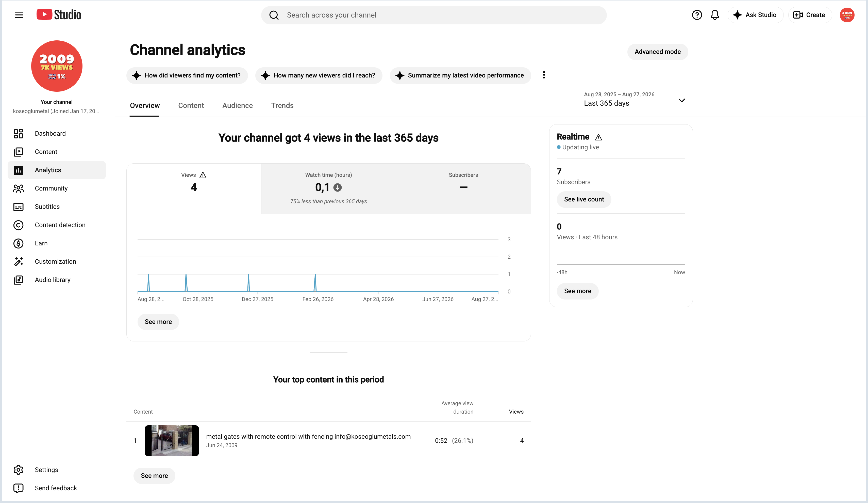868x503 pixels.
Task: Expand the Last 365 days date range dropdown
Action: (635, 99)
